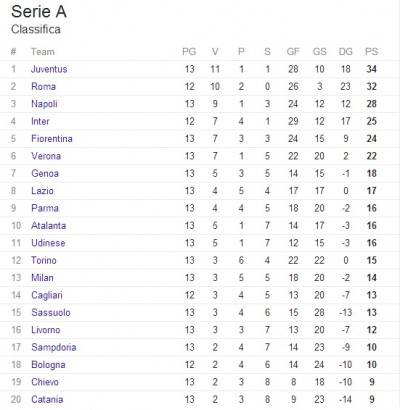400x410 pixels.
Task: Select the Sassuolo team link
Action: tap(51, 312)
